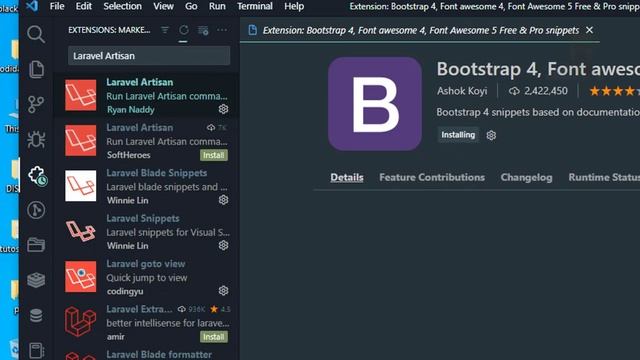Image resolution: width=640 pixels, height=360 pixels.
Task: Open the project folders activity icon
Action: pos(36,245)
